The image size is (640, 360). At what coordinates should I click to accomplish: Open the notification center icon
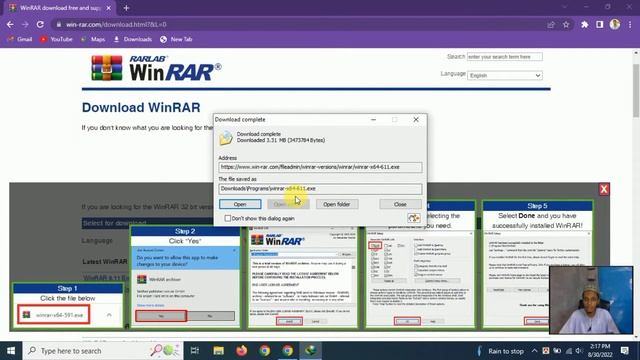tap(624, 351)
